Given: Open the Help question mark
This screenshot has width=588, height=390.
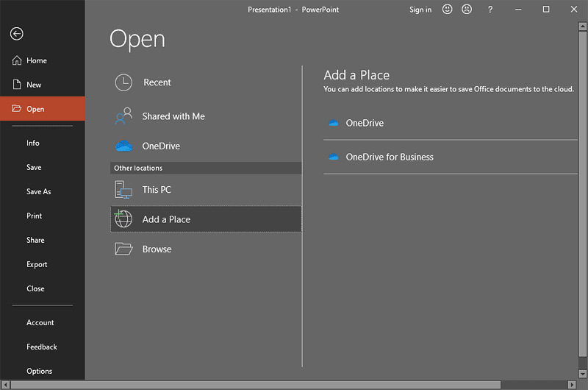Looking at the screenshot, I should click(490, 10).
